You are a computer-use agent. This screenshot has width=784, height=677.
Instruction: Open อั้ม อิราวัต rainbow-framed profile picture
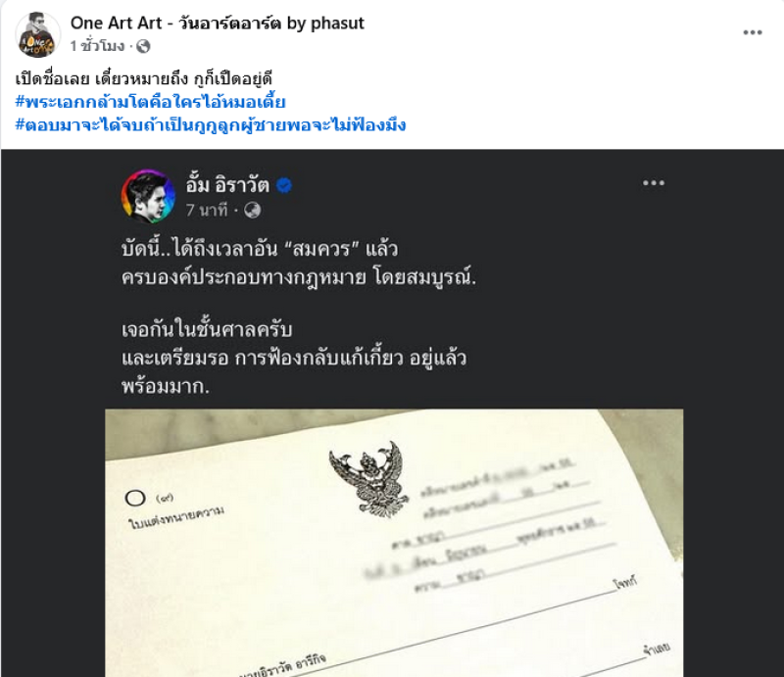pos(148,196)
